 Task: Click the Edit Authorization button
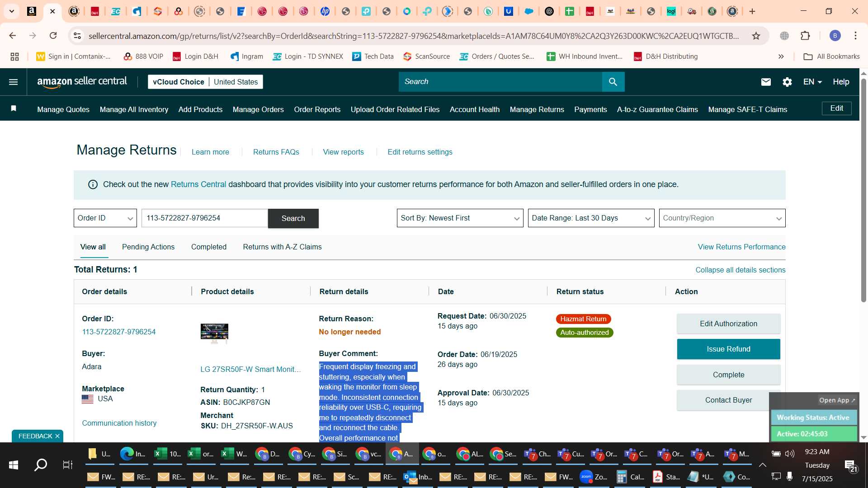[x=728, y=324]
